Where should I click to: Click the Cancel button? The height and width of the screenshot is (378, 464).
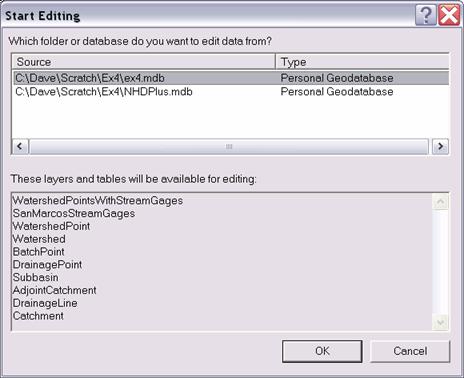click(410, 351)
